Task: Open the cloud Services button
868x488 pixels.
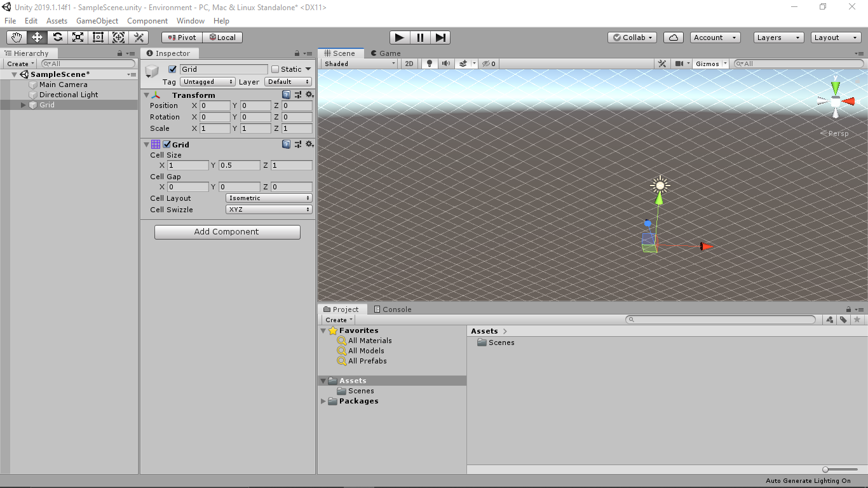Action: pos(674,37)
